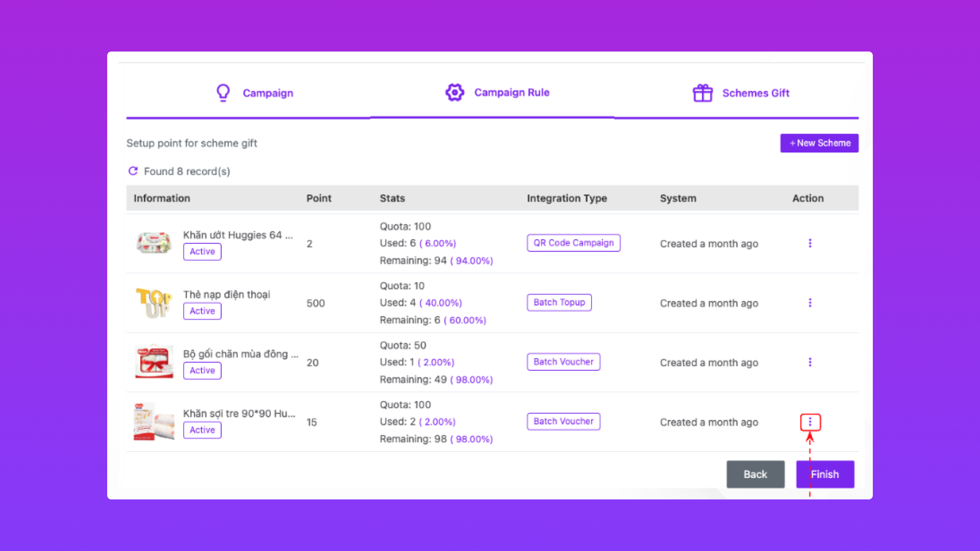Click the Batch Topup integration tag
This screenshot has width=980, height=551.
[559, 303]
